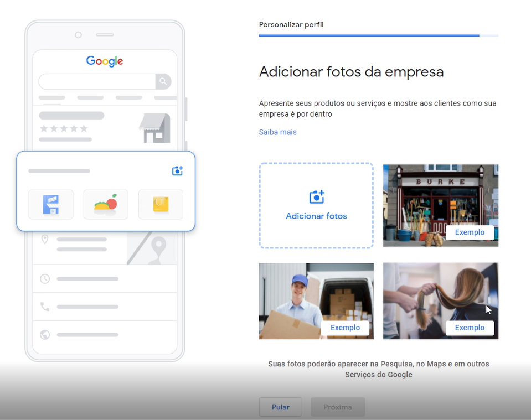Click the globe website icon in mockup

[45, 335]
